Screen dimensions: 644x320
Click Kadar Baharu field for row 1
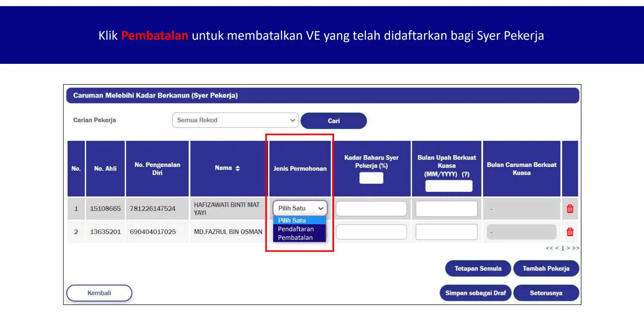371,209
